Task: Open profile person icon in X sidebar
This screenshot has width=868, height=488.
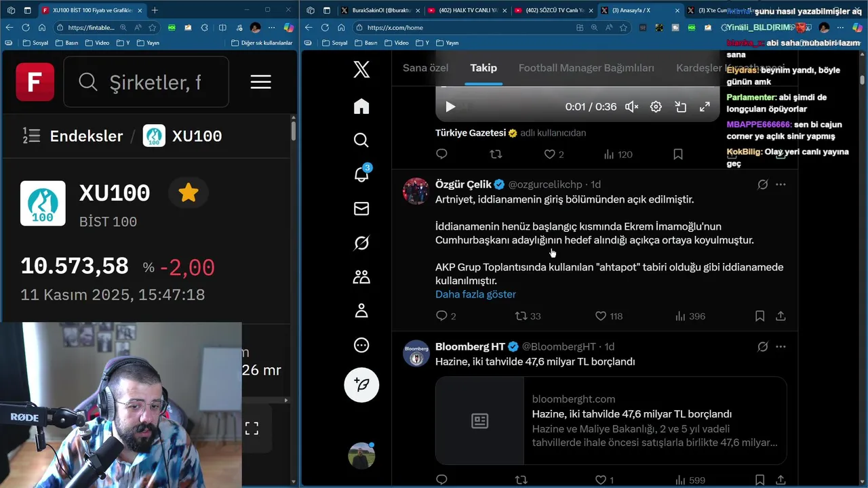Action: coord(361,310)
